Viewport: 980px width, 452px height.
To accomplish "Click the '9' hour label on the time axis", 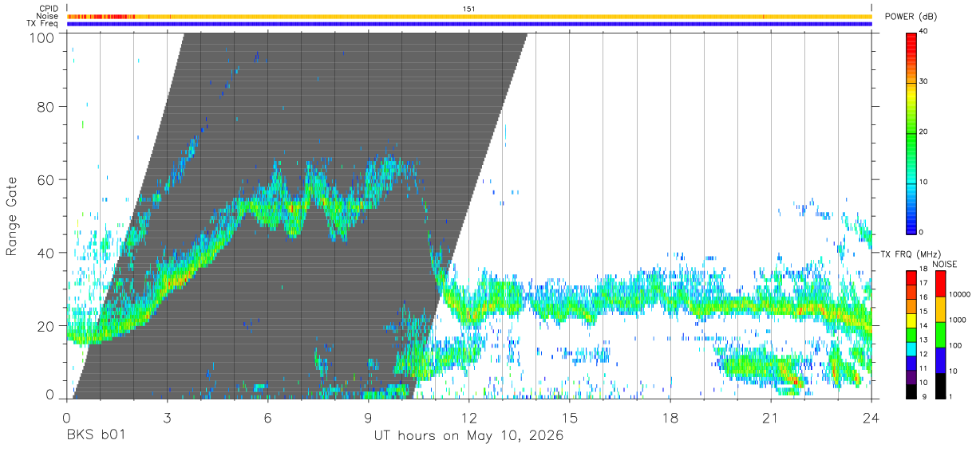I will (369, 417).
